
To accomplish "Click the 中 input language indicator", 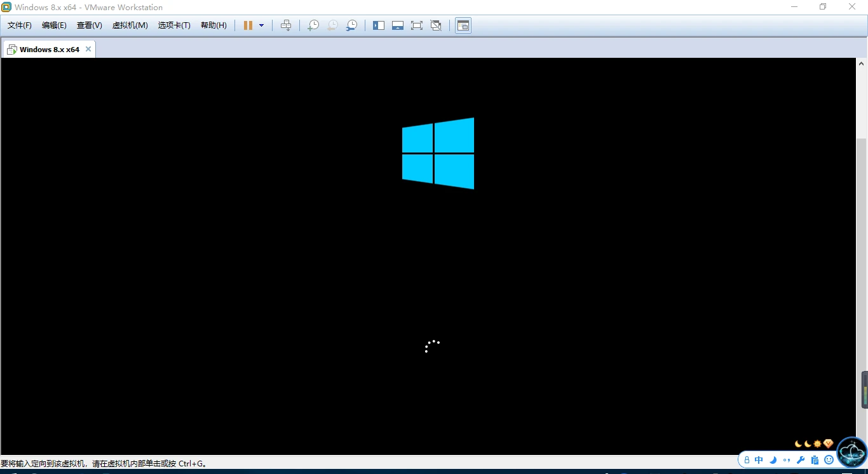I will tap(759, 460).
